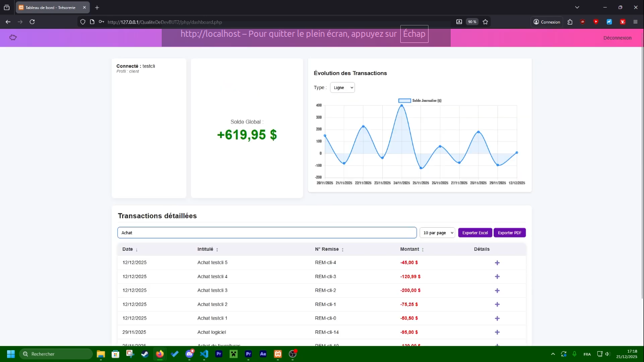Open the uBlock Origin shield extension
Viewport: 644px width, 362px height.
pos(583,22)
